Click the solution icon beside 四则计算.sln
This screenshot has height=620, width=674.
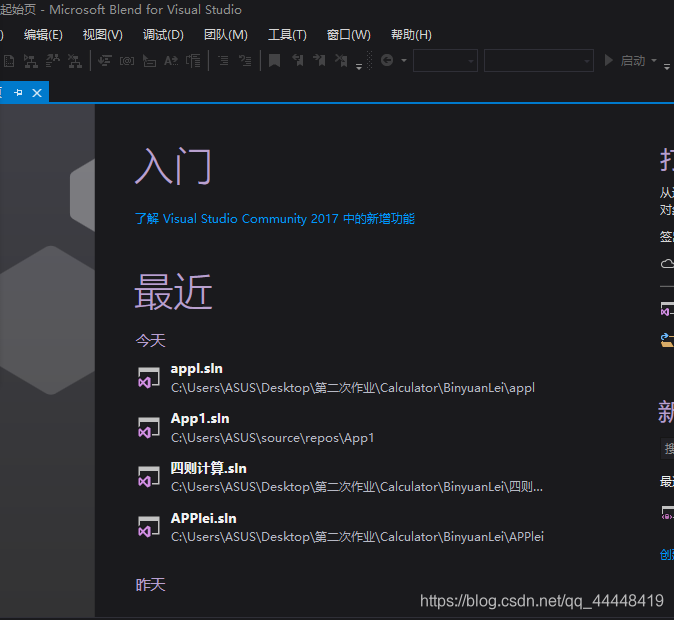pyautogui.click(x=149, y=478)
